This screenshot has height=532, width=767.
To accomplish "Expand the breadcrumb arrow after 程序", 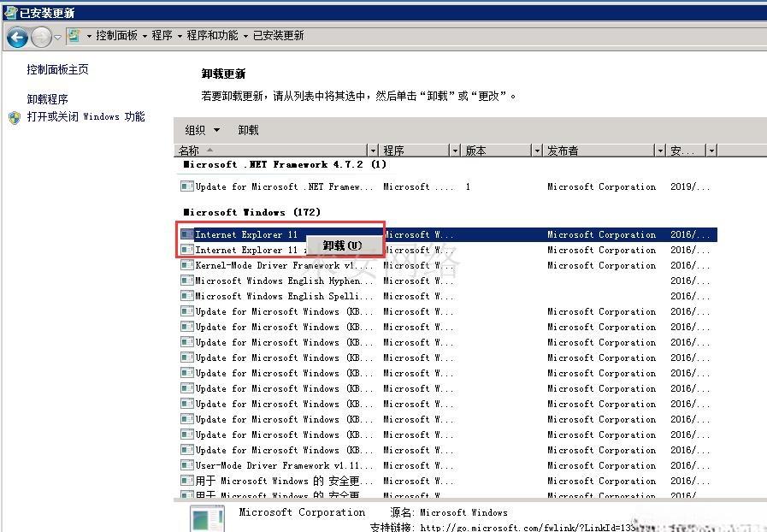I will tap(180, 36).
